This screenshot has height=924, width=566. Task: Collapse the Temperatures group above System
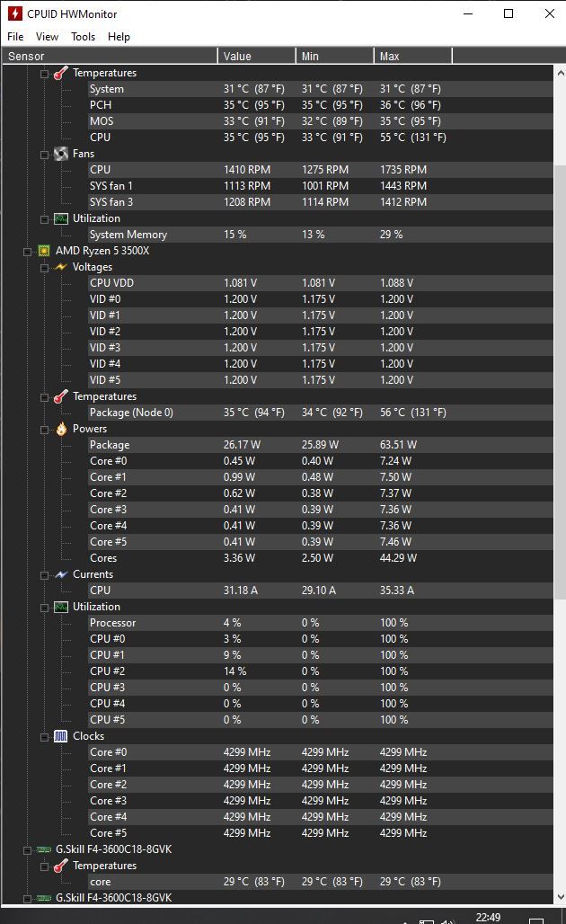44,74
